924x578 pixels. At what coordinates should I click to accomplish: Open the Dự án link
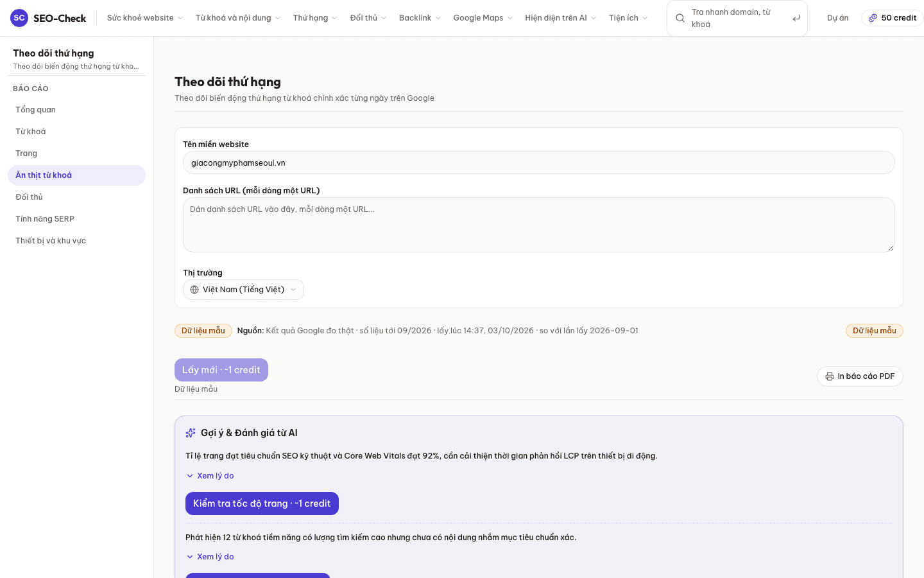[837, 18]
